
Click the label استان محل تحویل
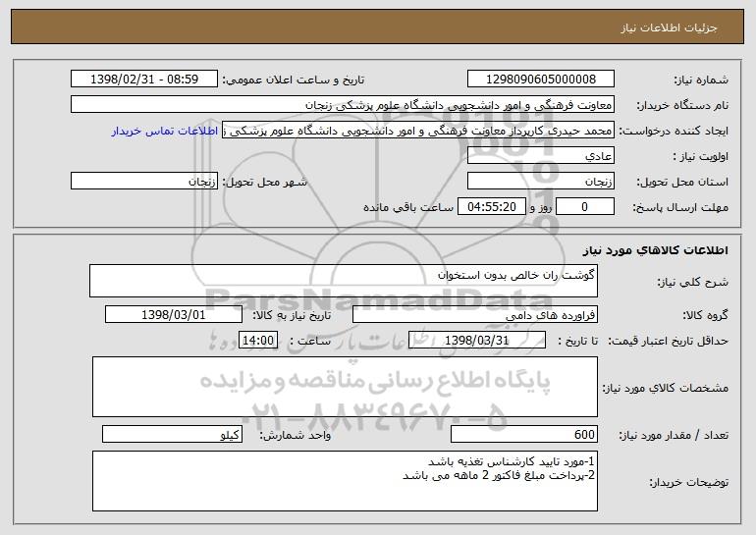(682, 182)
